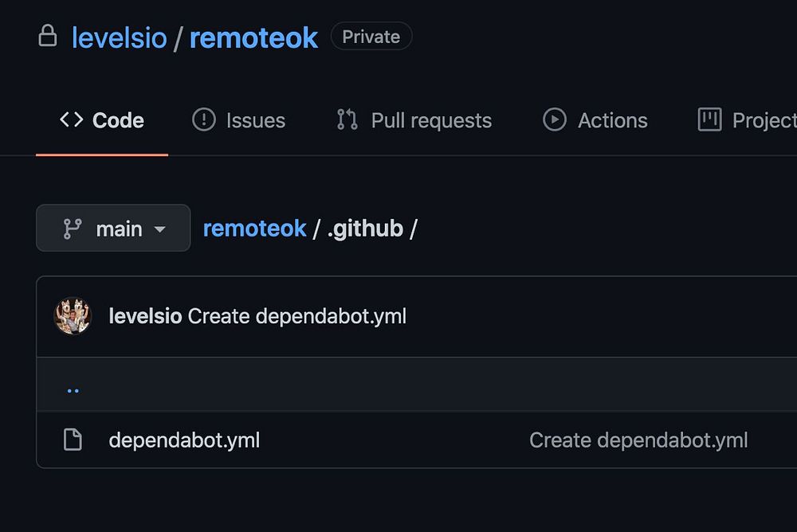797x532 pixels.
Task: Click the branch dropdown caret arrow
Action: [159, 229]
